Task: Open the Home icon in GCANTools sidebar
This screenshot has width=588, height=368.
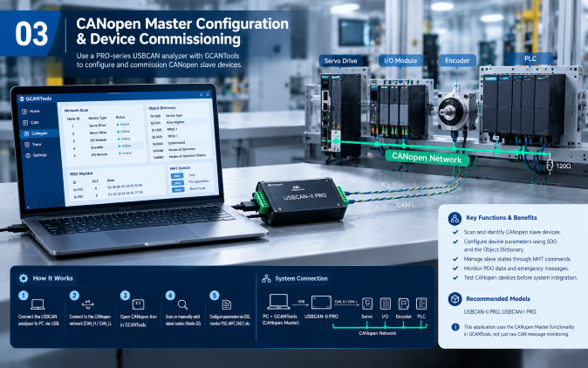Action: tap(24, 112)
